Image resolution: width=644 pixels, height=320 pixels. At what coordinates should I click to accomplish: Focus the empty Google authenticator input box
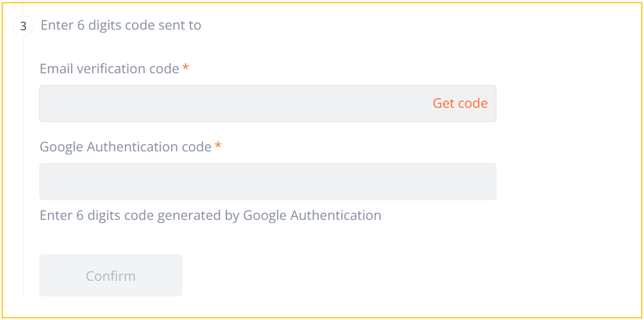(x=218, y=181)
